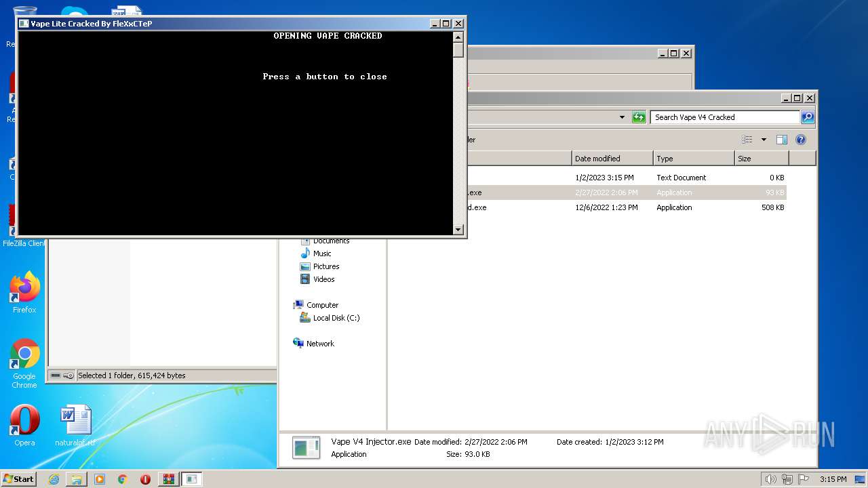Click the Chrome taskbar icon
Viewport: 868px width, 488px height.
click(123, 479)
